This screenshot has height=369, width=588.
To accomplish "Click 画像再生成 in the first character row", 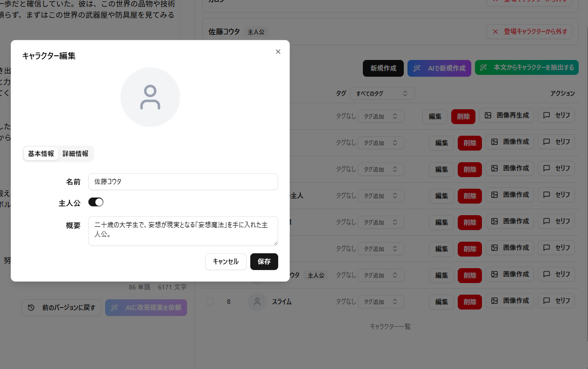I will pos(507,116).
